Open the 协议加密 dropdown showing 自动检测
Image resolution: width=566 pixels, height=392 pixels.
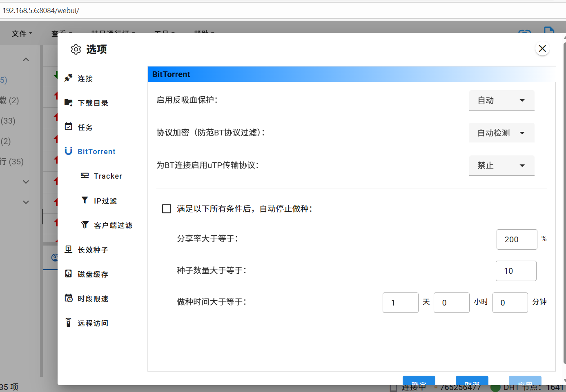501,133
